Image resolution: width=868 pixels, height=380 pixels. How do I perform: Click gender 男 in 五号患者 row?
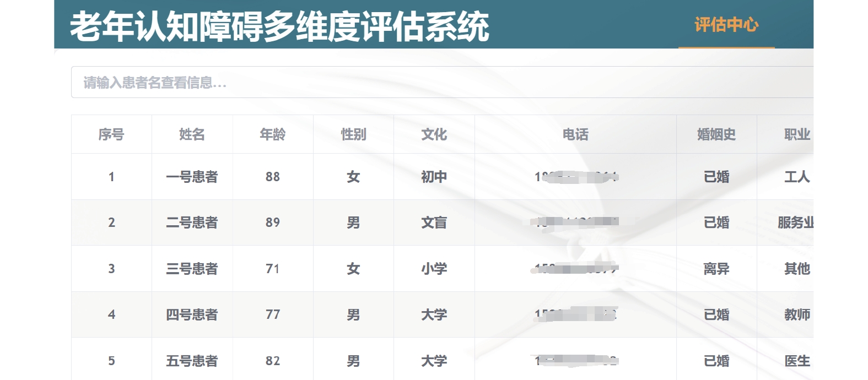pyautogui.click(x=353, y=361)
